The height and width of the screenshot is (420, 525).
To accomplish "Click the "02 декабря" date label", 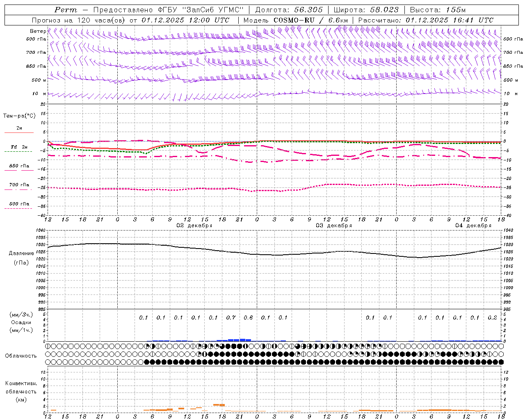I will click(x=194, y=226).
